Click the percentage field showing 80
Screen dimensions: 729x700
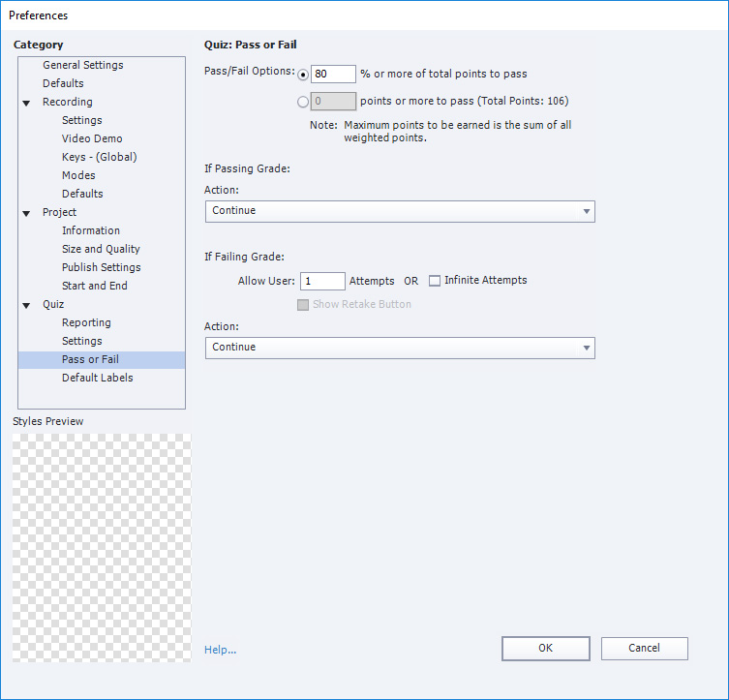coord(333,74)
